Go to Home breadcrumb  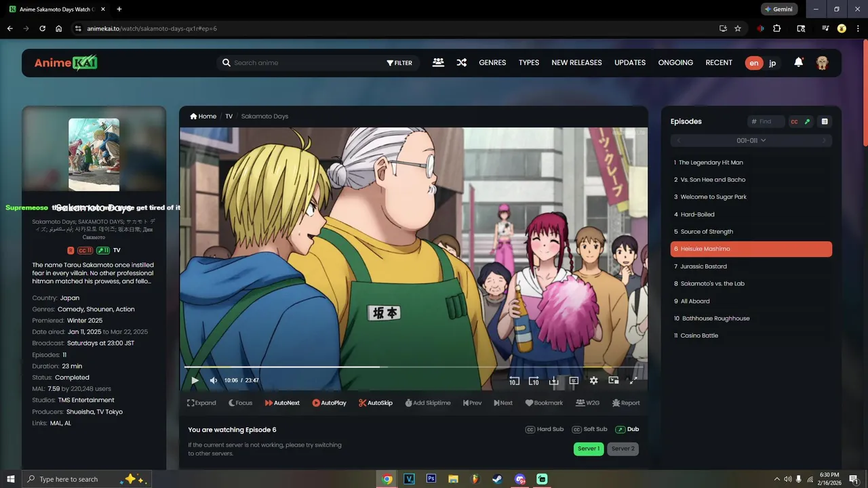[203, 116]
